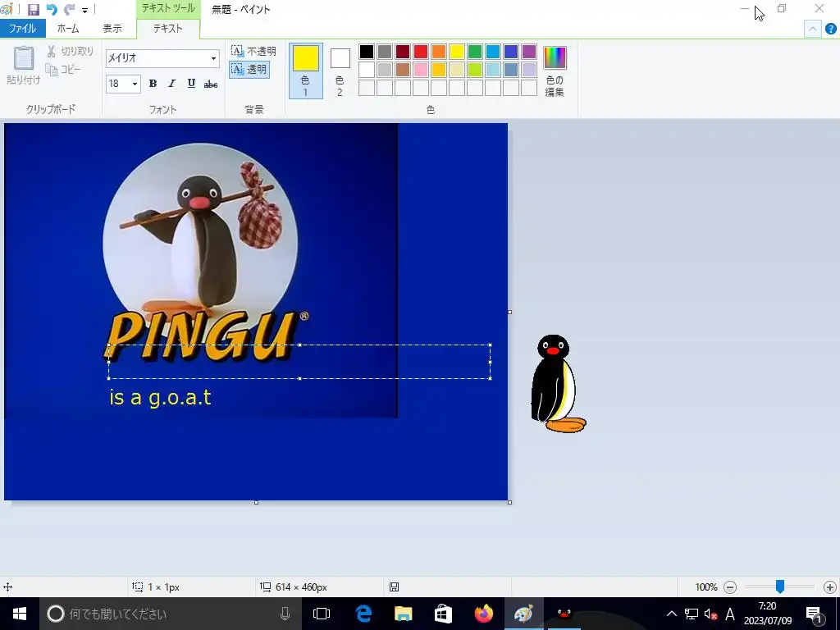The image size is (840, 630).
Task: Select 不透明 opaque background option
Action: tap(253, 51)
